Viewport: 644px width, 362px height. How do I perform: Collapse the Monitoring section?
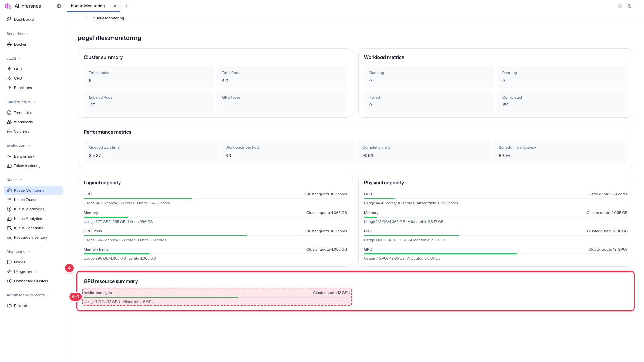coord(19,251)
